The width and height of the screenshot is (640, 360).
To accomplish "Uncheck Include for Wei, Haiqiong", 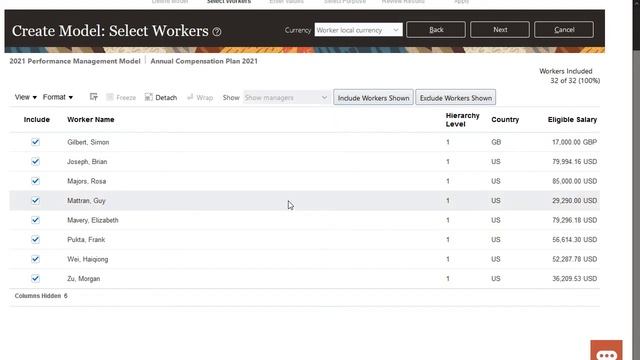I will [36, 259].
